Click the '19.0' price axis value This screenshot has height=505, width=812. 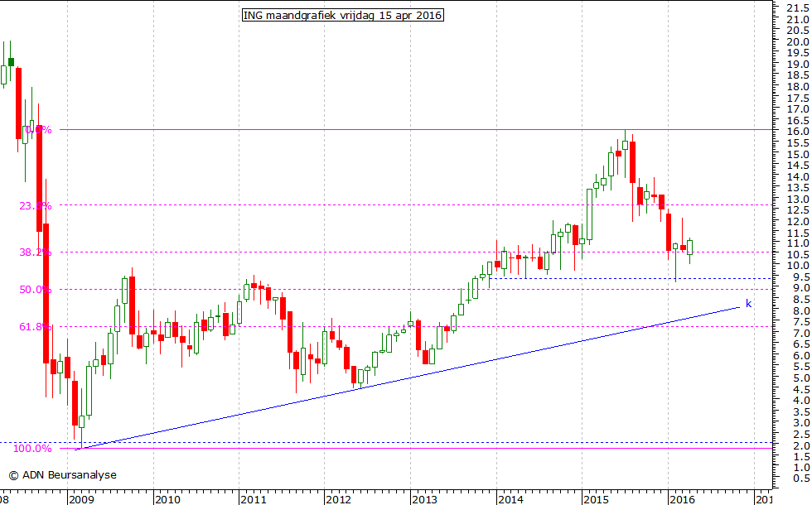[x=798, y=65]
